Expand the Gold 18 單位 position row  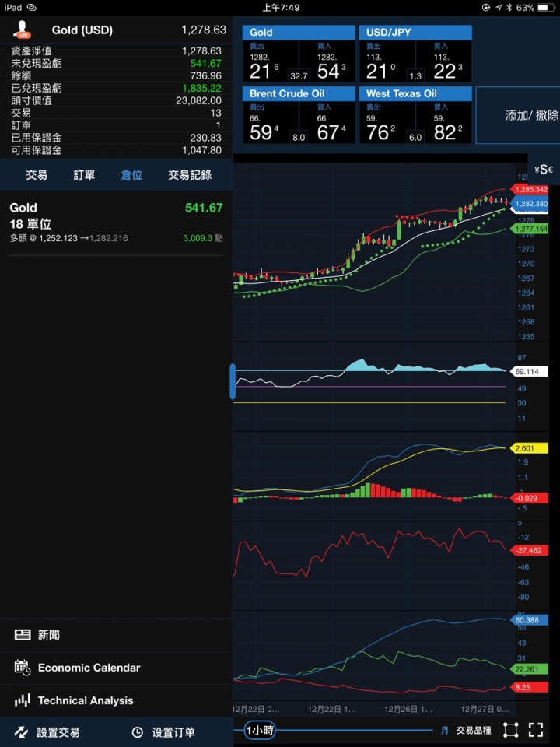click(116, 223)
